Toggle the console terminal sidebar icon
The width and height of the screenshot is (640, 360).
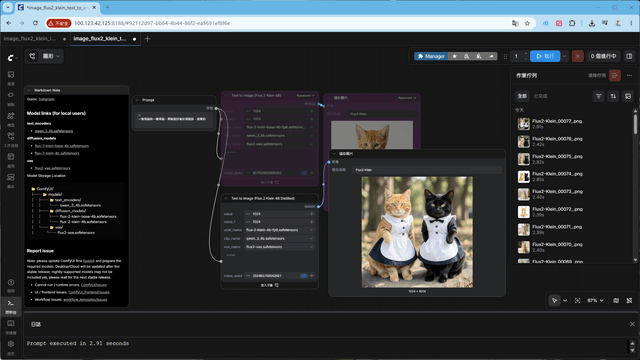point(11,303)
